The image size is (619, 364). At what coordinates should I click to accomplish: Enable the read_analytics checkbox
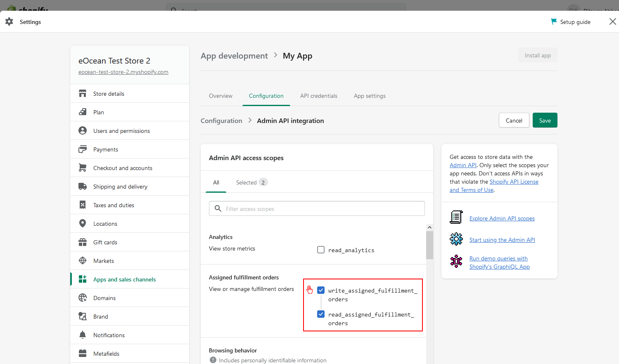tap(321, 250)
